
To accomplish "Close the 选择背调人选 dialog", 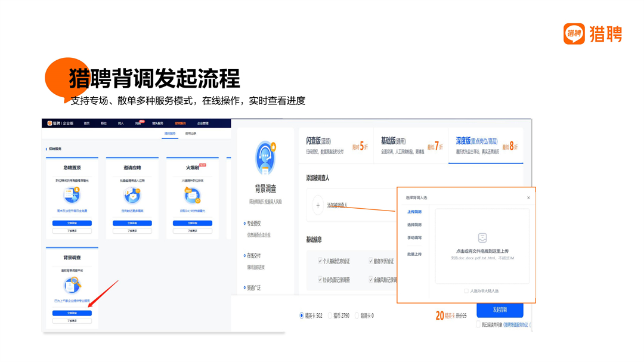I will click(528, 197).
